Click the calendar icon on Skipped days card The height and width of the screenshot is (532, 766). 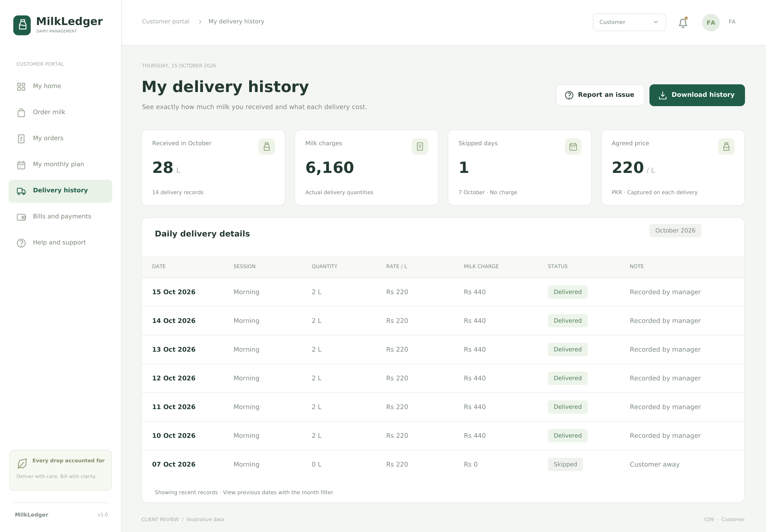[573, 147]
